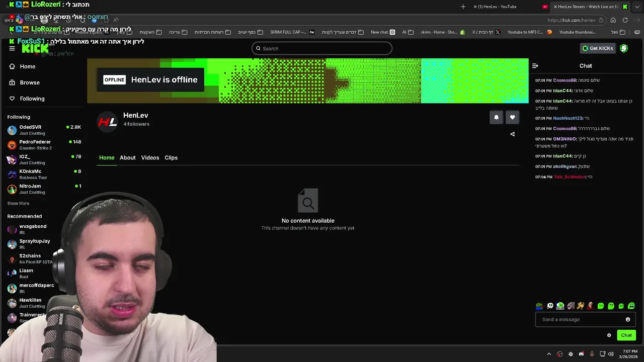Open Following with heart icon in sidebar
Viewport: 644px width, 362px height.
tap(27, 99)
